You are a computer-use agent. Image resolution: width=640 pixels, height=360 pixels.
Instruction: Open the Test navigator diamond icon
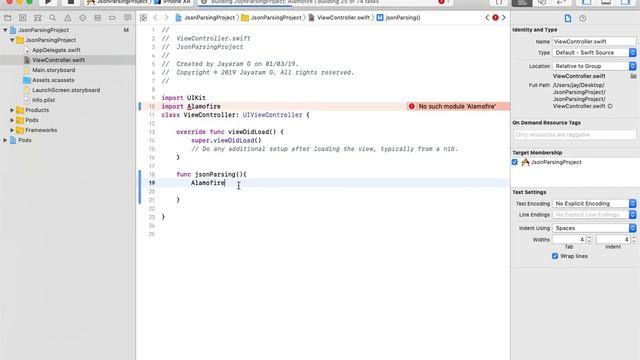82,18
